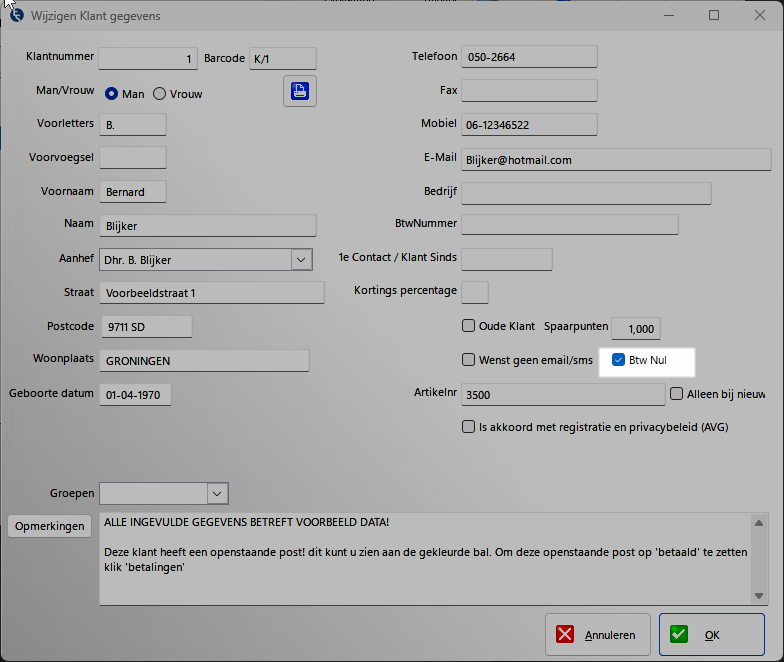Click the Annuleren button
Screen dimensions: 784x662
tap(598, 634)
